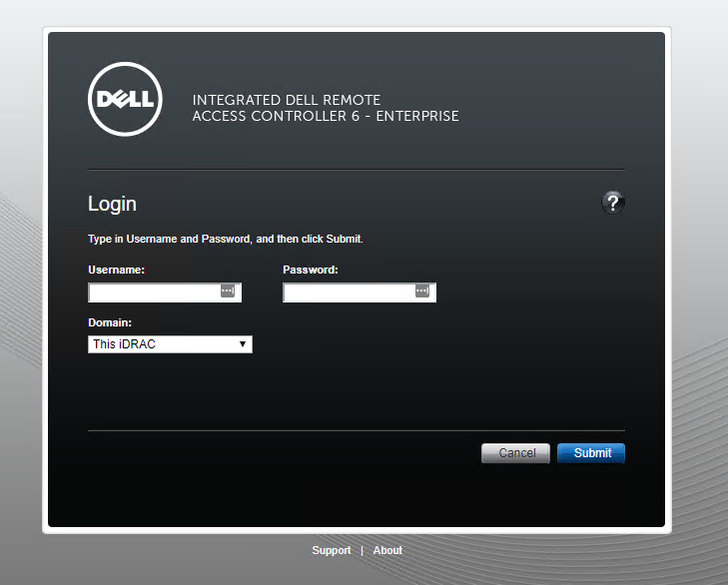Click the 'Domain:' label

110,322
